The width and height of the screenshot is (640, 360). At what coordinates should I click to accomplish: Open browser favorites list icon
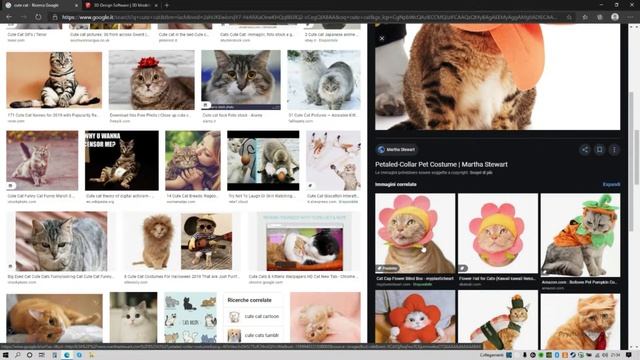pyautogui.click(x=585, y=17)
